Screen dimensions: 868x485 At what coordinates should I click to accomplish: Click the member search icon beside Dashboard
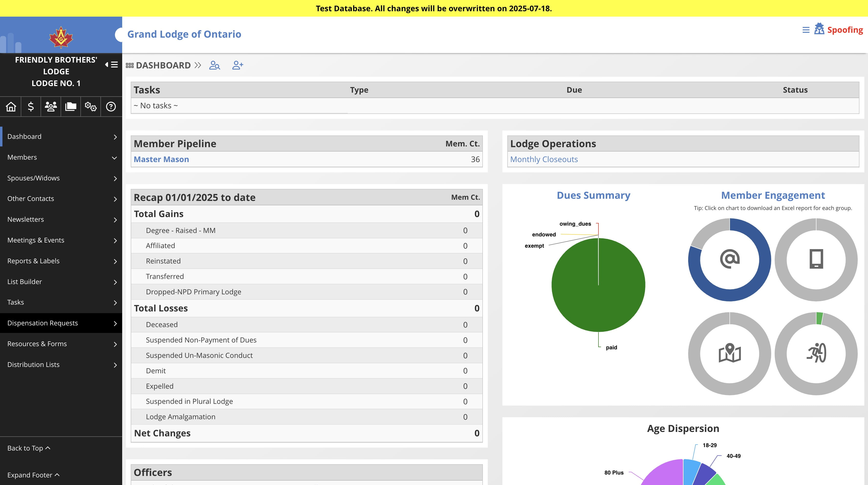[215, 65]
